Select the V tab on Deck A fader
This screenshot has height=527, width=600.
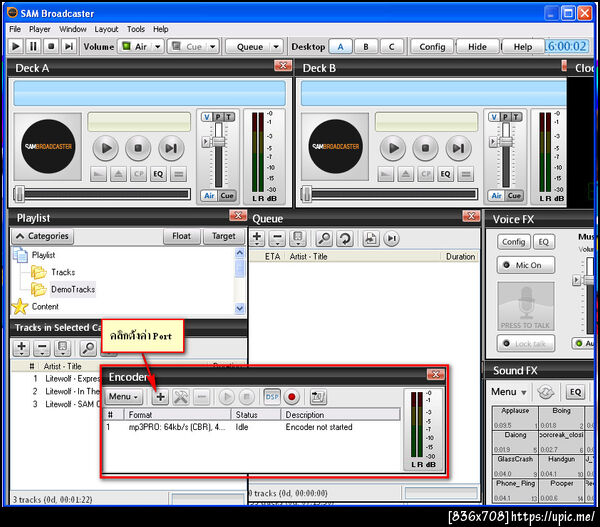207,117
